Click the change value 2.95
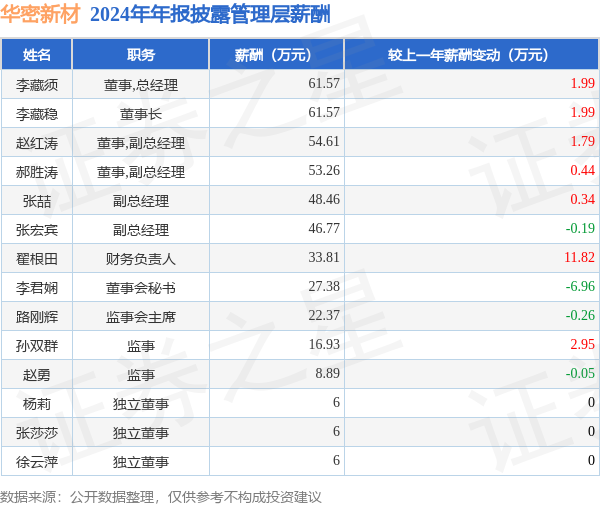This screenshot has width=600, height=506. click(582, 344)
